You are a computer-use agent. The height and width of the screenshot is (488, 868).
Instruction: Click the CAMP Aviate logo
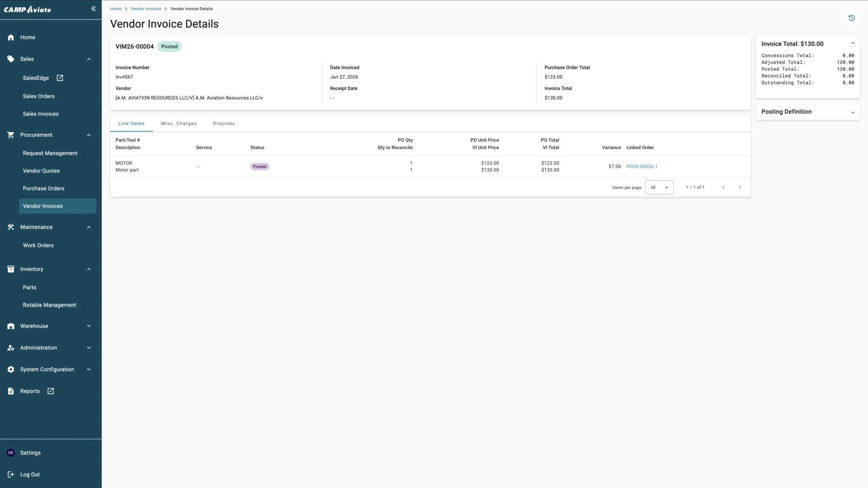tap(27, 9)
